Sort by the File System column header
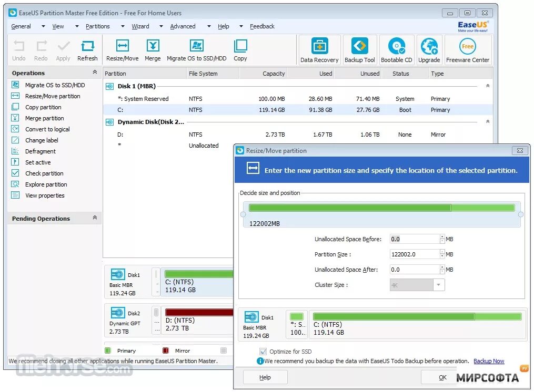 pos(213,74)
